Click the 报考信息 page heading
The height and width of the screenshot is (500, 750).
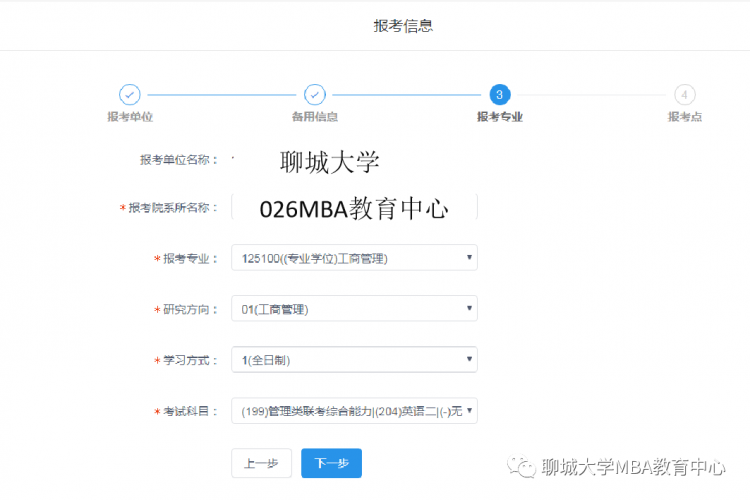click(x=403, y=26)
